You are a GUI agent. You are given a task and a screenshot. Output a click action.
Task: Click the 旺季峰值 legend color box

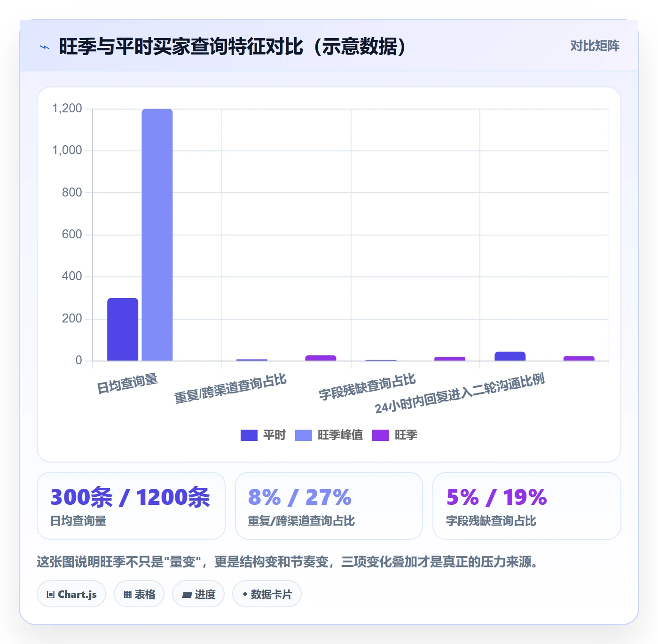[304, 435]
